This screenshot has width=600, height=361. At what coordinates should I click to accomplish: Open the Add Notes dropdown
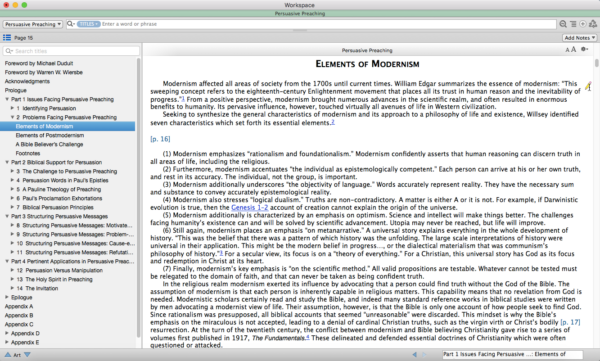580,38
